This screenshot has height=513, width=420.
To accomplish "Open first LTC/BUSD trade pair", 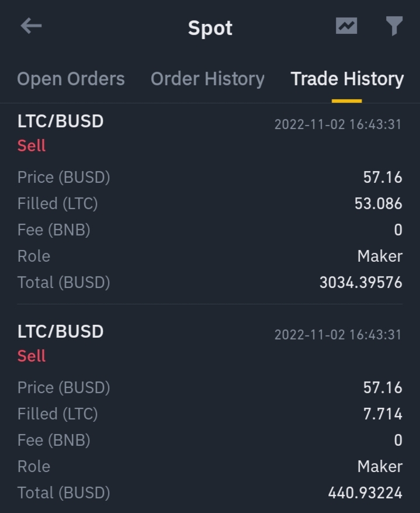I will pos(61,121).
